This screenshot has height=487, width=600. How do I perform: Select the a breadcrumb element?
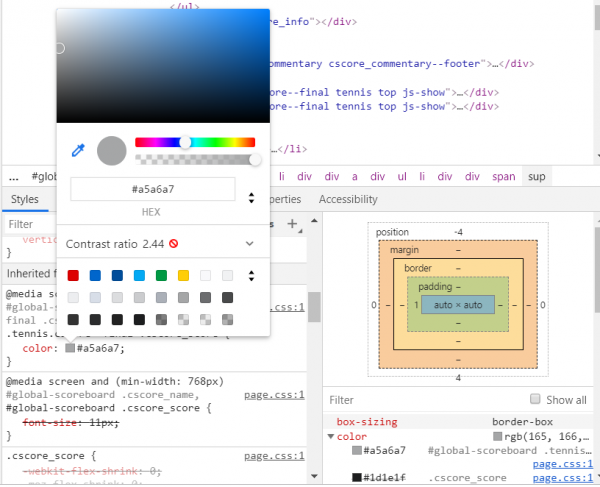pyautogui.click(x=355, y=177)
